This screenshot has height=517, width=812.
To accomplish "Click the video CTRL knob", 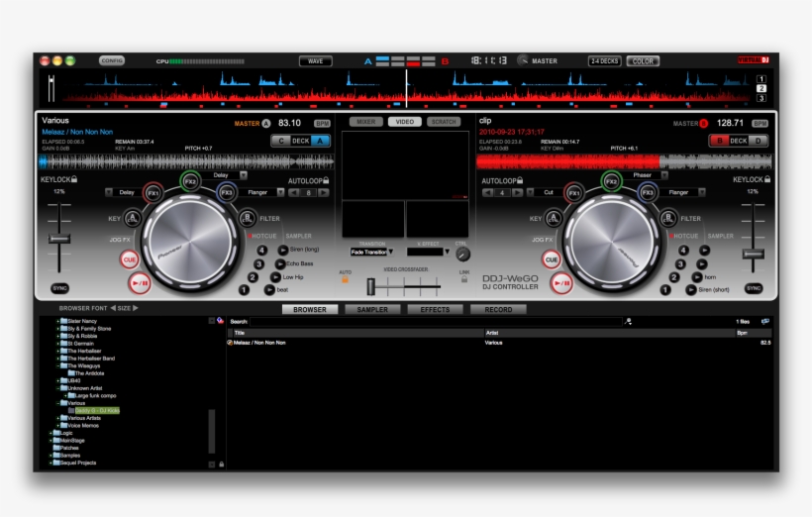I will 462,254.
